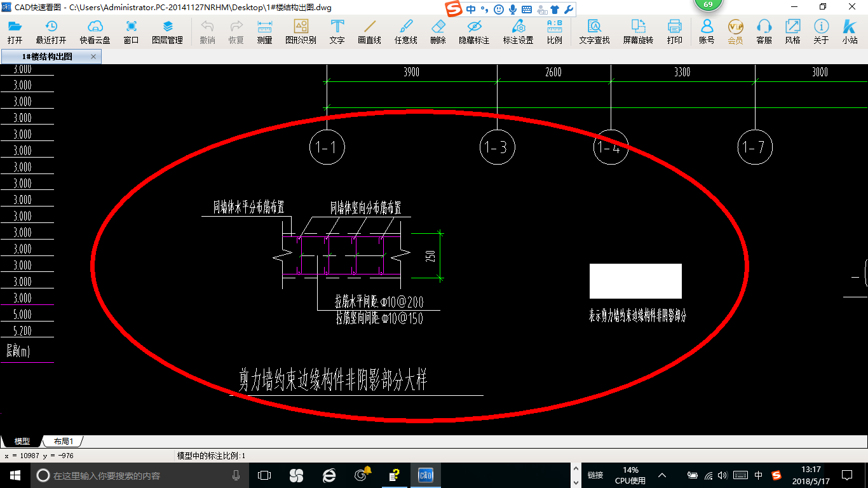
Task: Open the notification center icon
Action: pyautogui.click(x=847, y=475)
